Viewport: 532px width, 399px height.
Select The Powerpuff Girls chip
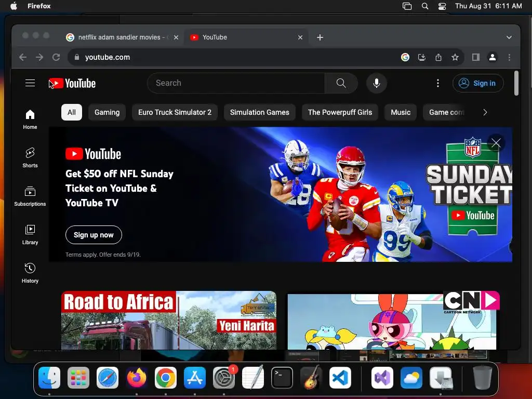tap(340, 112)
